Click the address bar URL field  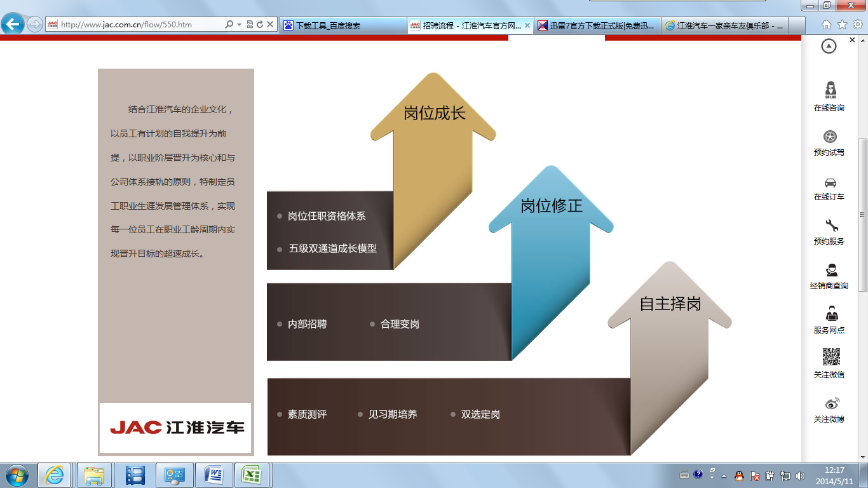(x=140, y=25)
